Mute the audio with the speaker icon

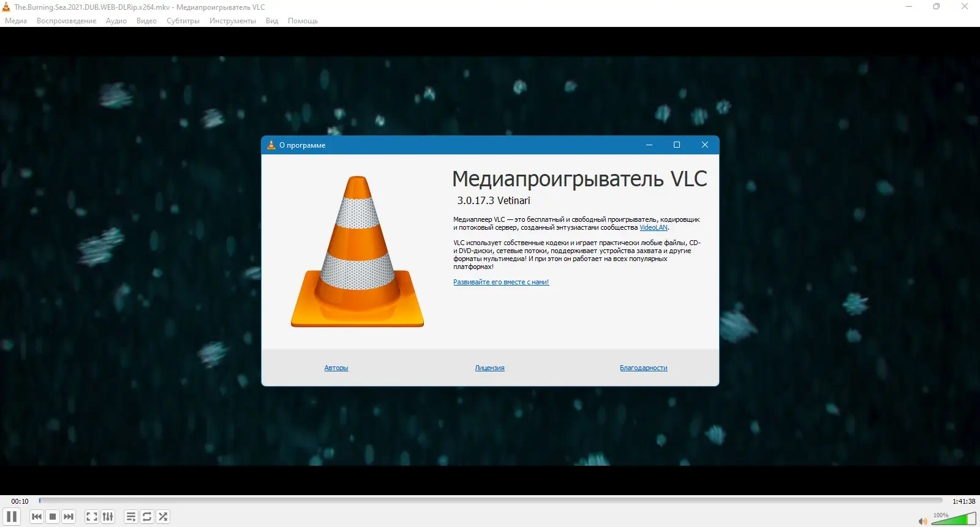point(922,521)
